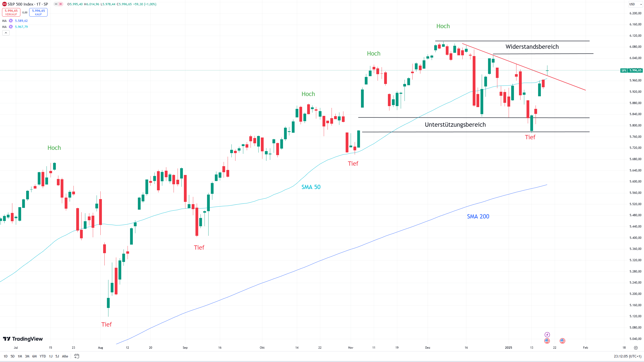
Task: Open the timezone menu showing 23:12:05 (UTC+1)
Action: (627, 356)
